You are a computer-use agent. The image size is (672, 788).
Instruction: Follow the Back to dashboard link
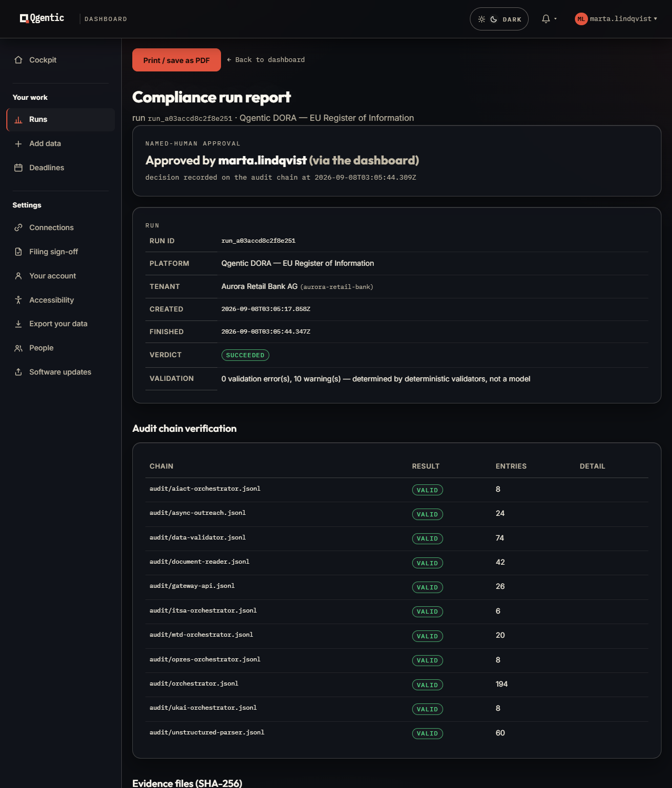[266, 60]
